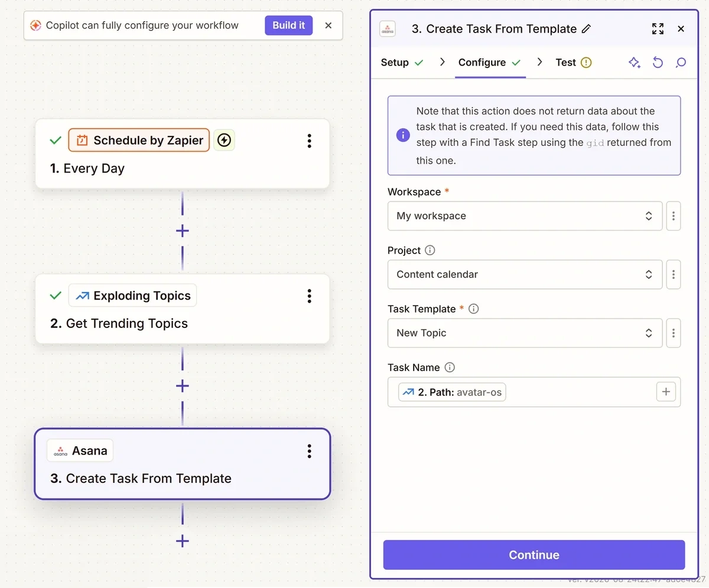Open the options menu beside Task Template field
Screen dimensions: 709x588
(x=674, y=333)
